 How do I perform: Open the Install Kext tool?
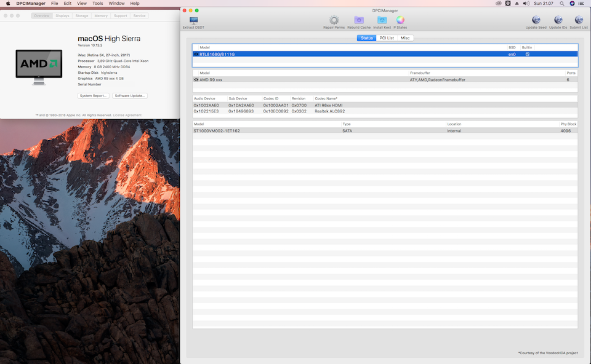click(382, 20)
